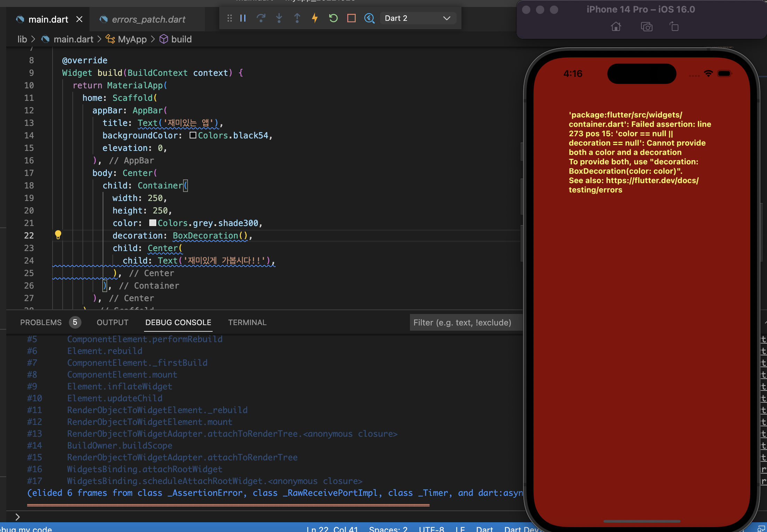Click the Step Over debug icon

click(x=261, y=18)
